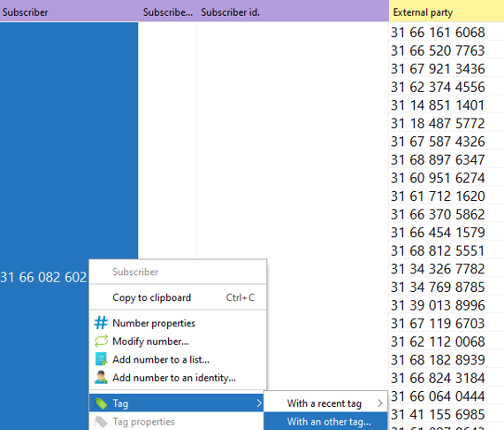Click the green Tag icon
Viewport: 504px width, 430px height.
click(101, 403)
